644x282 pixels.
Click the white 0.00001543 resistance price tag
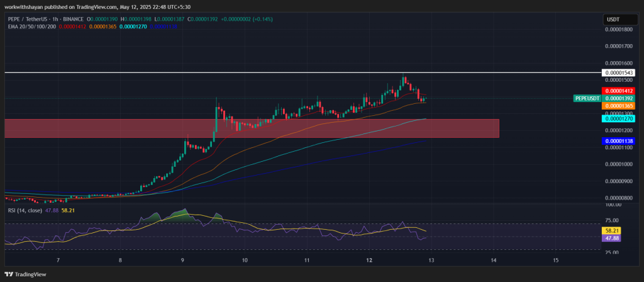pos(619,73)
